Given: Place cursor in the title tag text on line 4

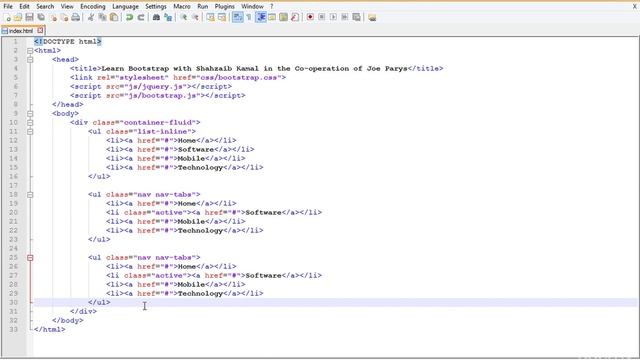Looking at the screenshot, I should [254, 69].
